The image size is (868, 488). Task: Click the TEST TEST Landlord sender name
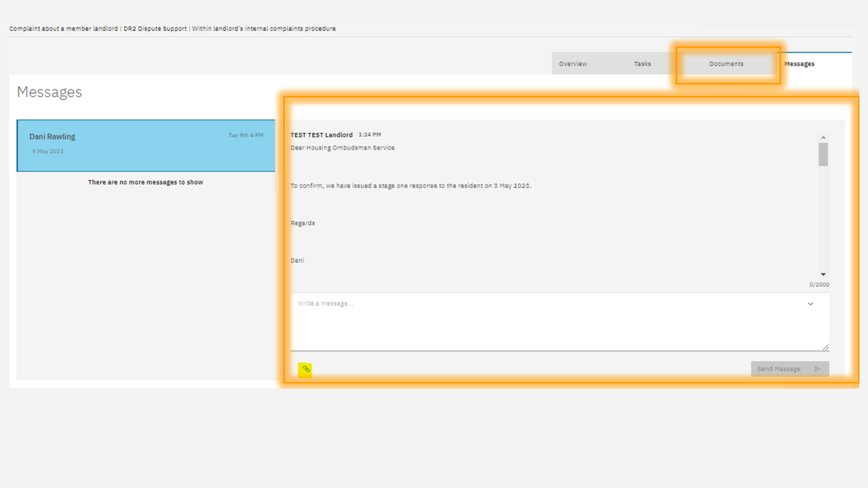(x=321, y=135)
